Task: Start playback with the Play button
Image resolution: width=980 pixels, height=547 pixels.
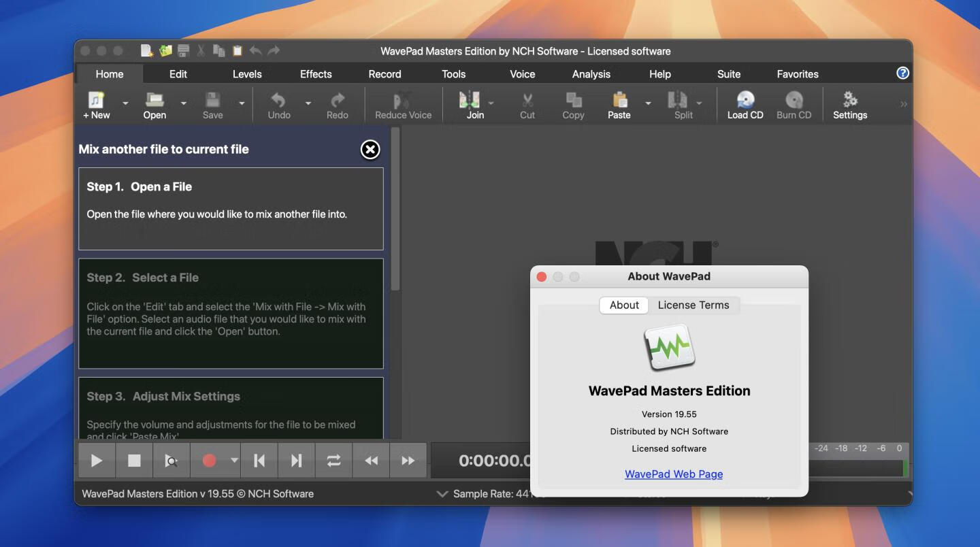Action: 97,461
